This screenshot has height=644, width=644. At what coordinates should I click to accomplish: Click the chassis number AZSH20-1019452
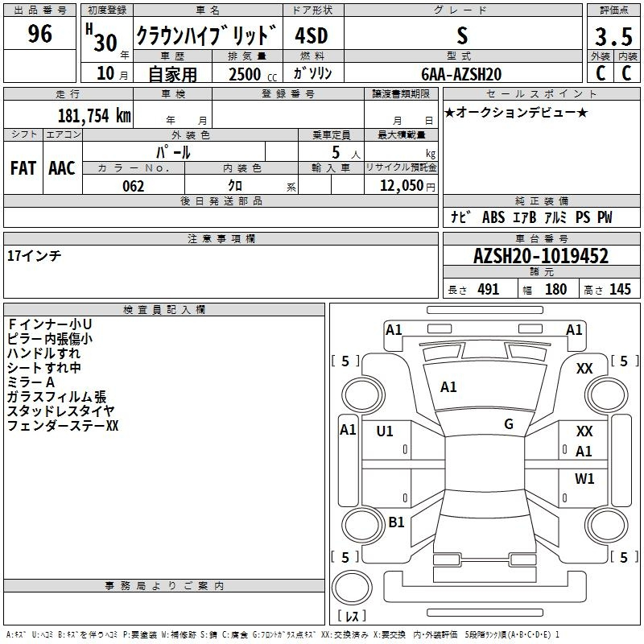click(540, 257)
